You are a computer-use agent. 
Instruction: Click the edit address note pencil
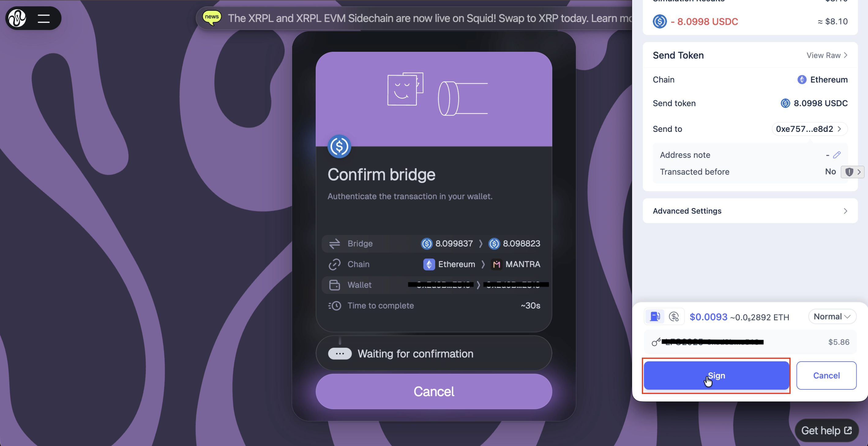(837, 155)
